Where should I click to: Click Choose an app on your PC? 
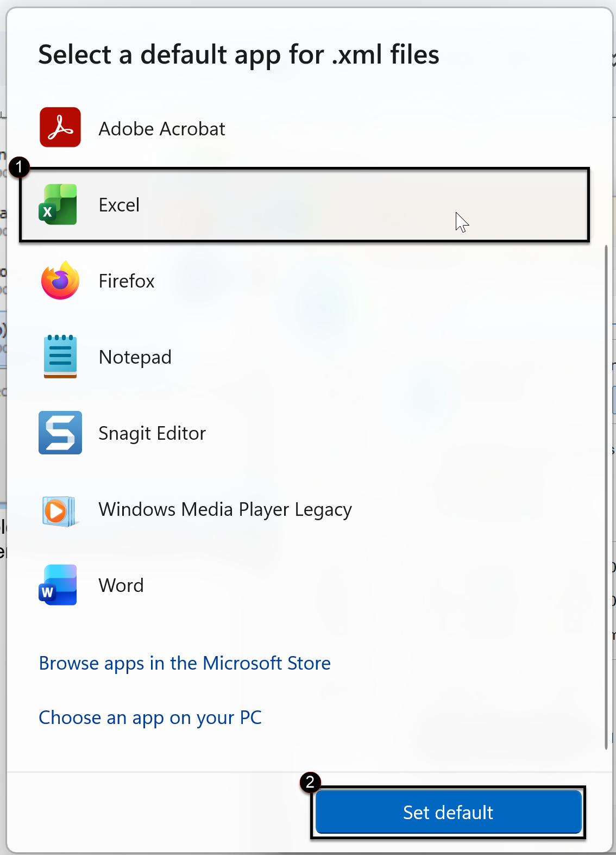tap(150, 717)
